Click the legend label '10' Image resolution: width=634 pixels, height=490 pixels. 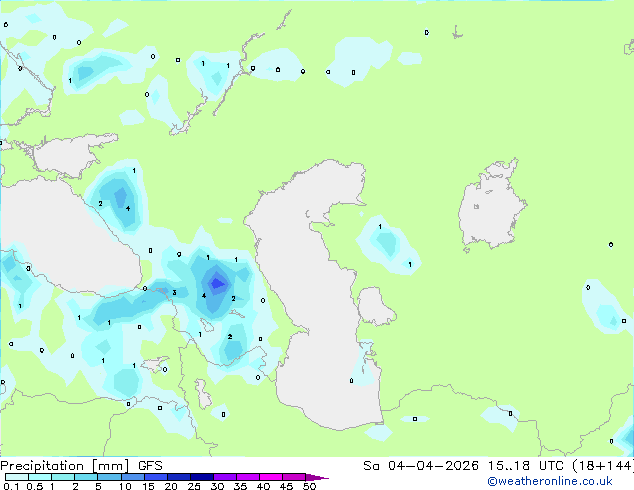[x=125, y=486]
